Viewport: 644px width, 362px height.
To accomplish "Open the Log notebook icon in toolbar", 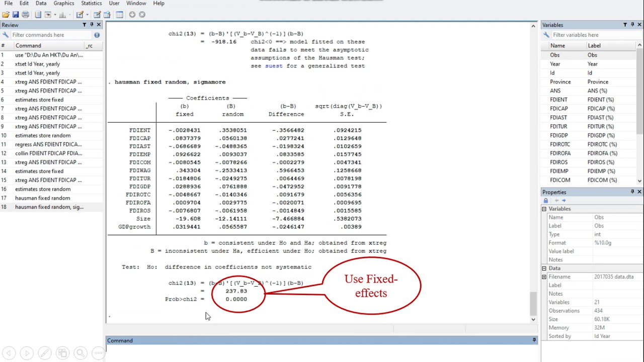I will (38, 15).
